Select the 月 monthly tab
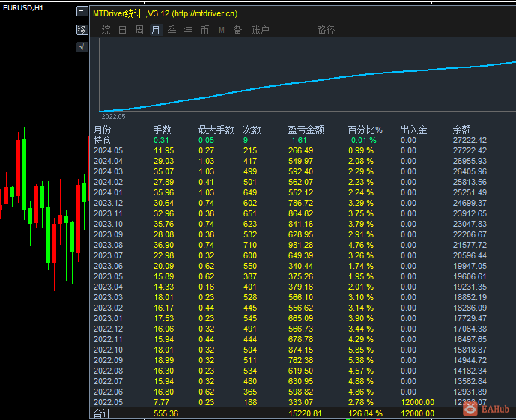The image size is (516, 420). [155, 30]
